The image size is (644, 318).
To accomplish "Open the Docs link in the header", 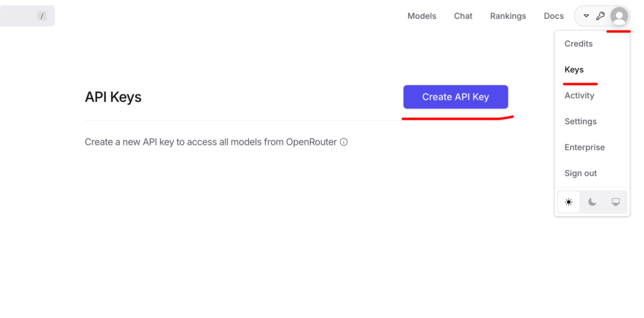I will pos(553,16).
